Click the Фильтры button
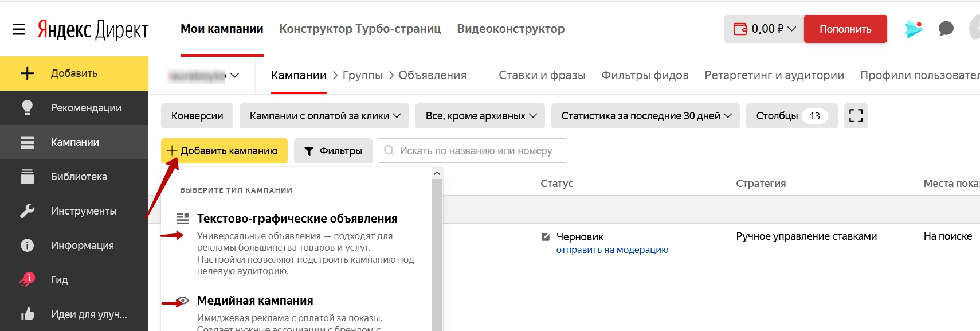This screenshot has width=980, height=331. (x=333, y=151)
